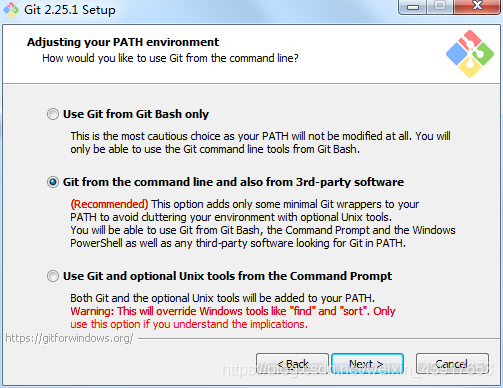
Task: Cancel the Git installation
Action: tap(452, 364)
